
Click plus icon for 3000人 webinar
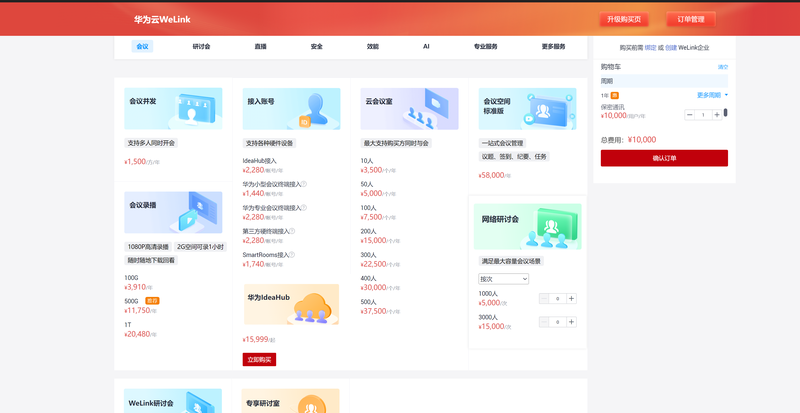point(571,322)
